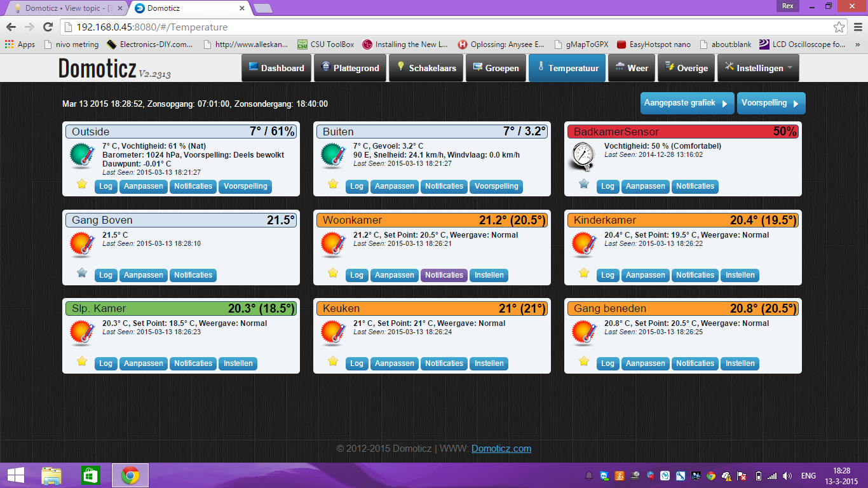Click the Keuken temperature sun icon
This screenshot has height=488, width=868.
[x=333, y=333]
